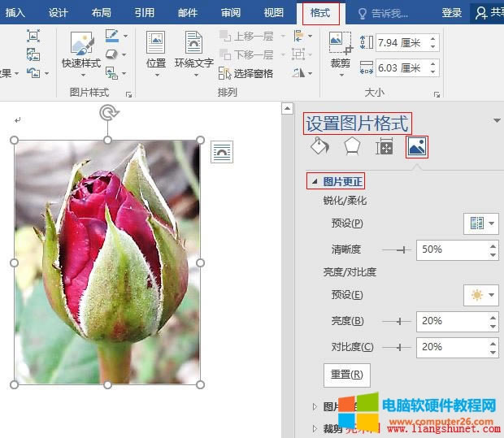504x438 pixels.
Task: Open the format pane options dropdown arrow
Action: [496, 122]
